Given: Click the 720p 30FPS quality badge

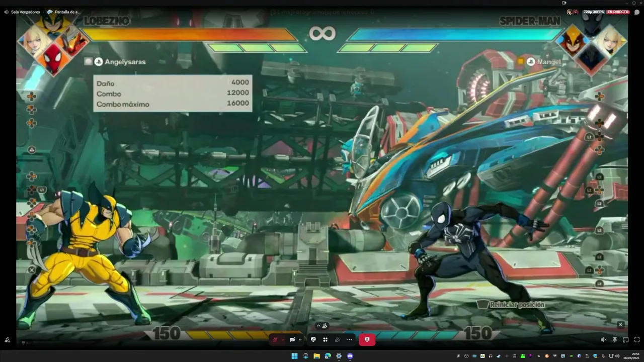Looking at the screenshot, I should 594,12.
